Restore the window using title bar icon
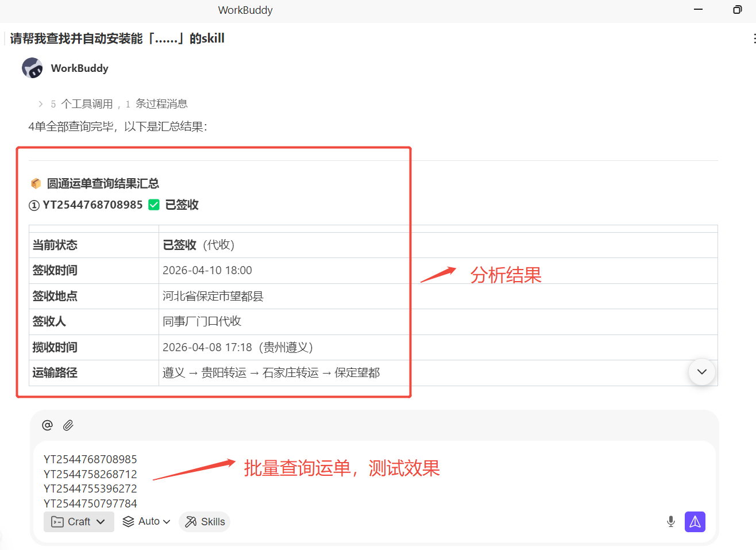 pyautogui.click(x=737, y=10)
